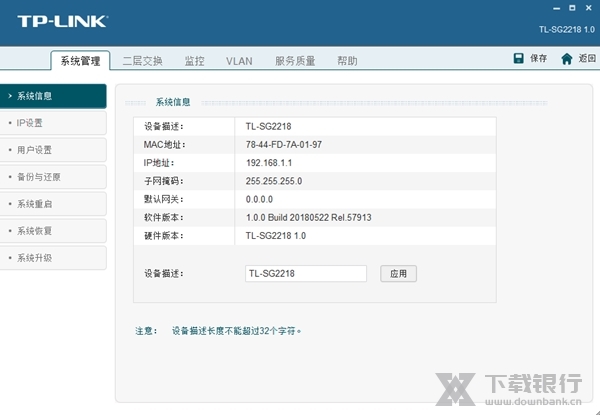Click the hardware version value TL-SG2218 1.0
Viewport: 600px width, 415px height.
click(x=276, y=236)
